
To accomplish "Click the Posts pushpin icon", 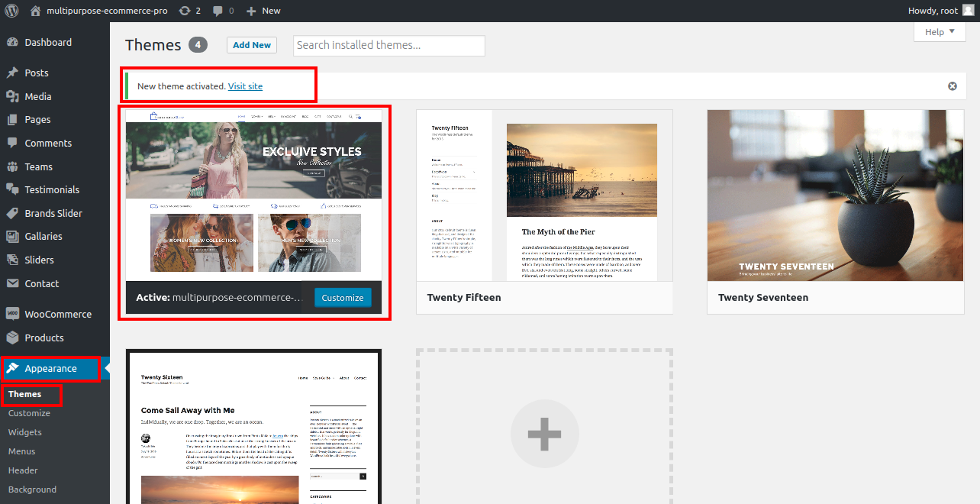I will click(12, 73).
